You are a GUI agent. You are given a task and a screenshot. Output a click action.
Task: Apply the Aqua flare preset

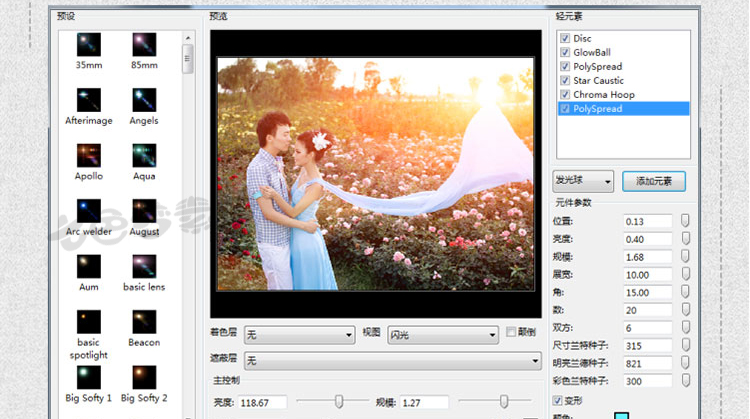tap(144, 155)
